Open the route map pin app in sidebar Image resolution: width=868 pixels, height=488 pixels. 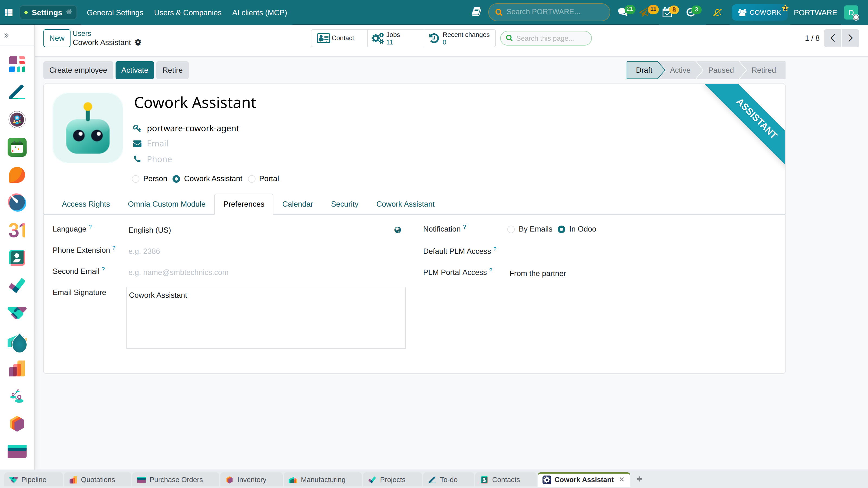click(17, 396)
